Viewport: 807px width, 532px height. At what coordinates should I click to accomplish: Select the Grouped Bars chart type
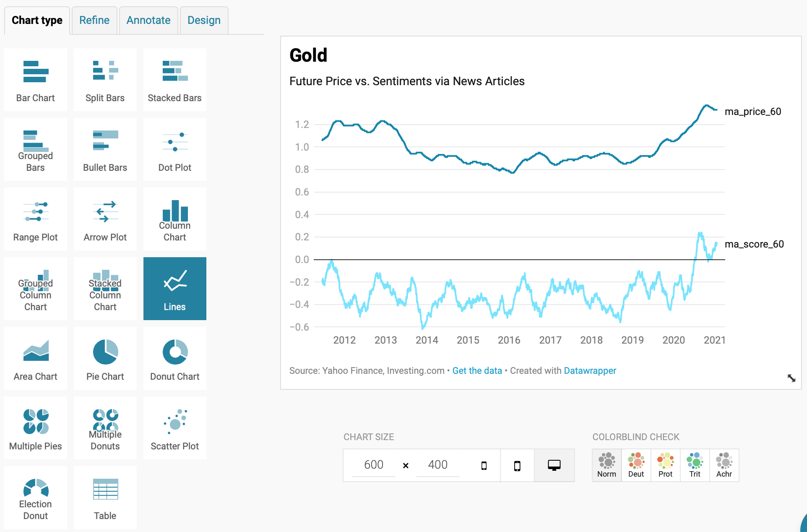(x=36, y=149)
